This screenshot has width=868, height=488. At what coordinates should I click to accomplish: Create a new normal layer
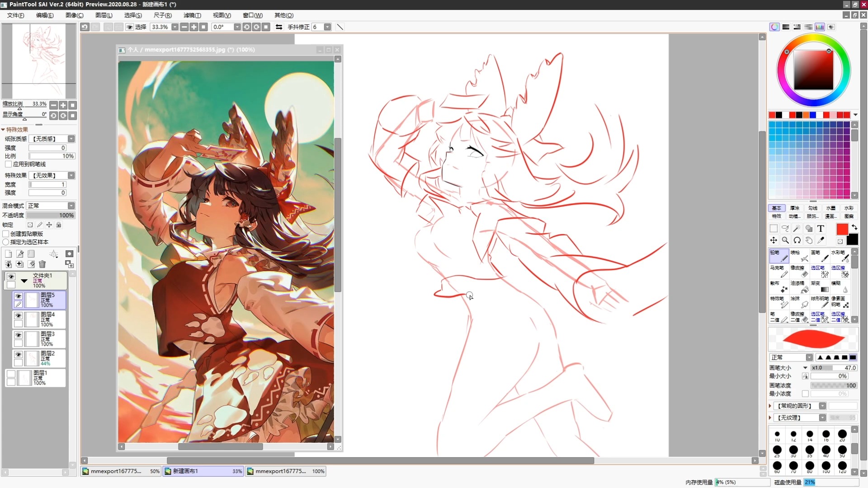[8, 254]
